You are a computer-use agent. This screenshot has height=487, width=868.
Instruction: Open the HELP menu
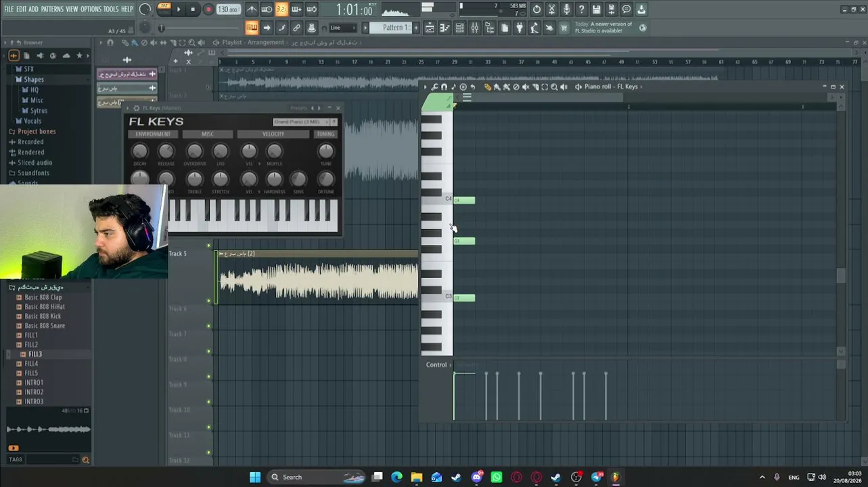[127, 9]
